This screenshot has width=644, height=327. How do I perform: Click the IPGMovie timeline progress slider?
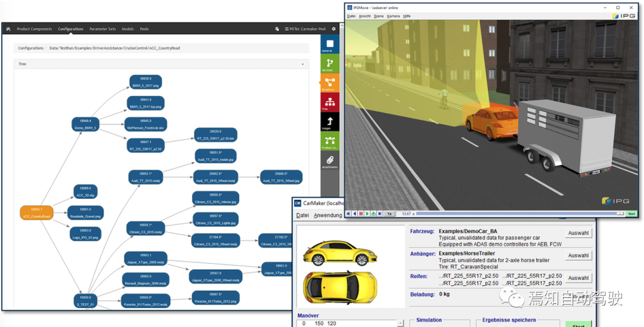click(x=519, y=214)
